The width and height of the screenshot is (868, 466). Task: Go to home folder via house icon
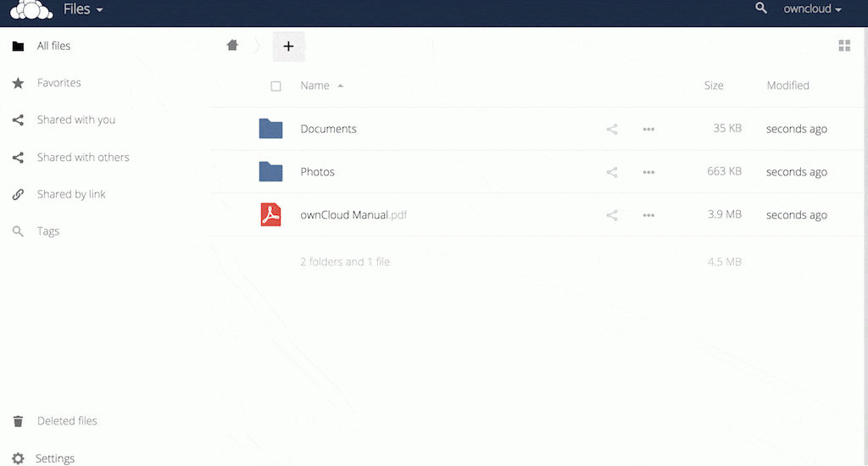coord(232,46)
